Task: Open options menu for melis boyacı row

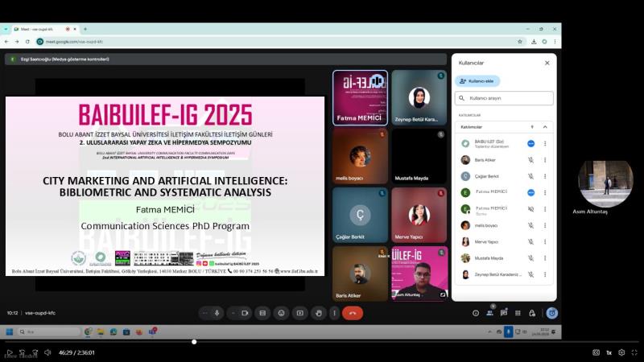Action: (545, 226)
